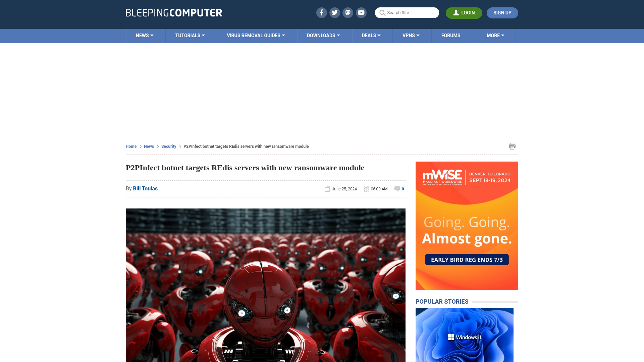Click the Bill Toulas author link
The image size is (644, 362).
[x=145, y=188]
